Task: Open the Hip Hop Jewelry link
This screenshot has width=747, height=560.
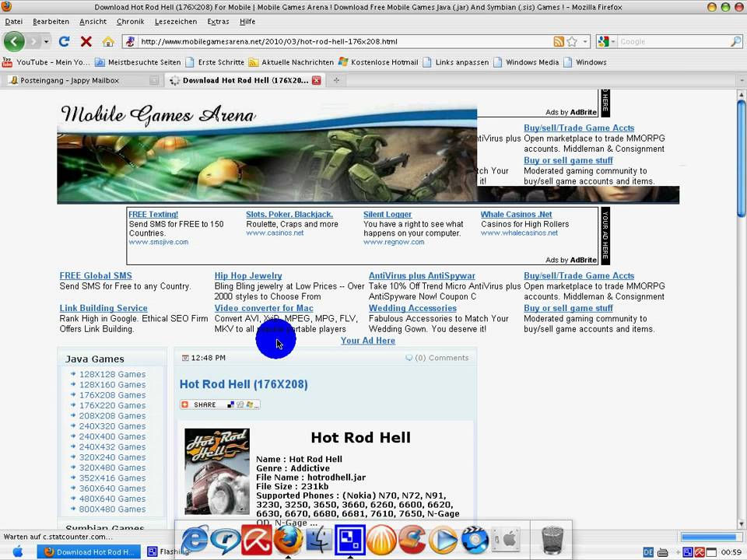Action: 248,275
